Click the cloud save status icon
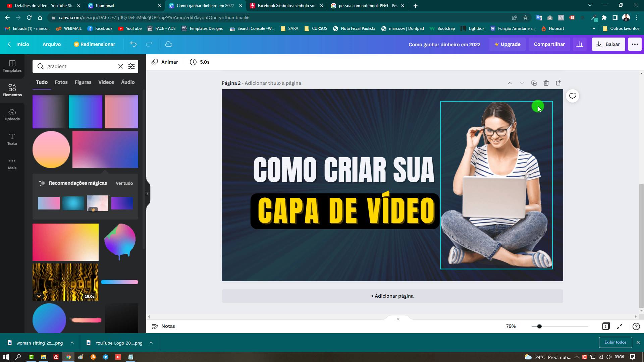The width and height of the screenshot is (644, 362). [169, 44]
